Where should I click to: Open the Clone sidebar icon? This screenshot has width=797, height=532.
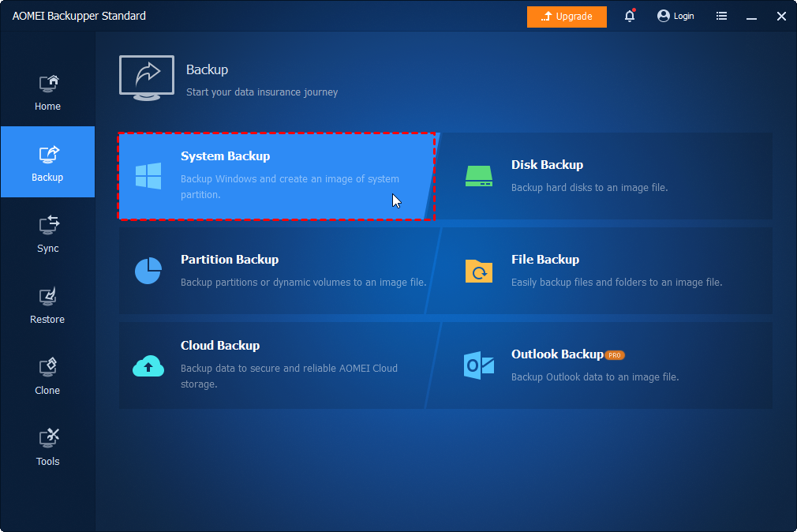pyautogui.click(x=48, y=367)
